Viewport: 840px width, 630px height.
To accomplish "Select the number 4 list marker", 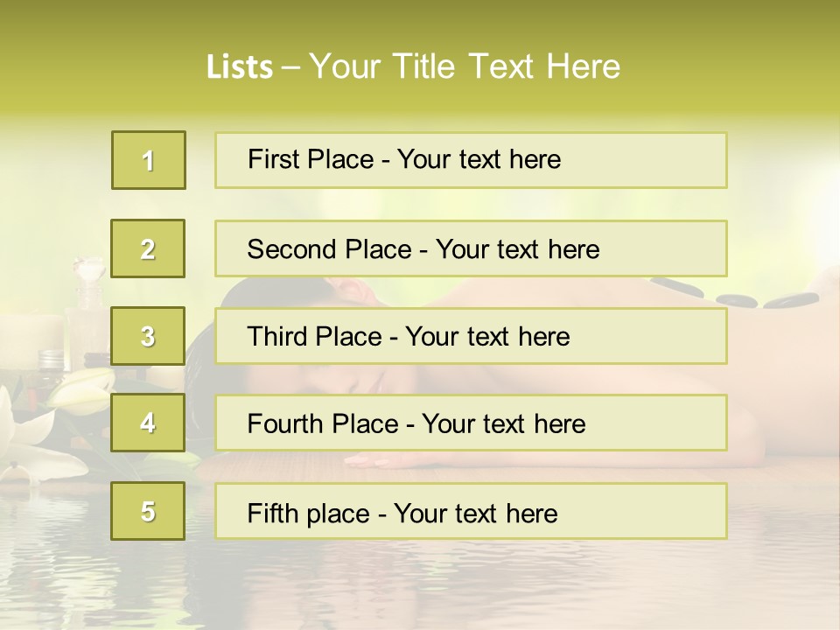I will (149, 423).
